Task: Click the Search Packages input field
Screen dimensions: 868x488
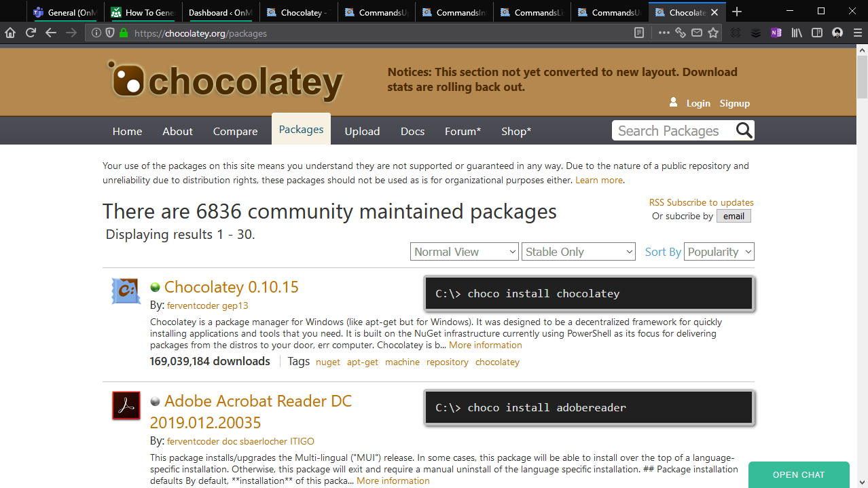Action: click(x=672, y=130)
